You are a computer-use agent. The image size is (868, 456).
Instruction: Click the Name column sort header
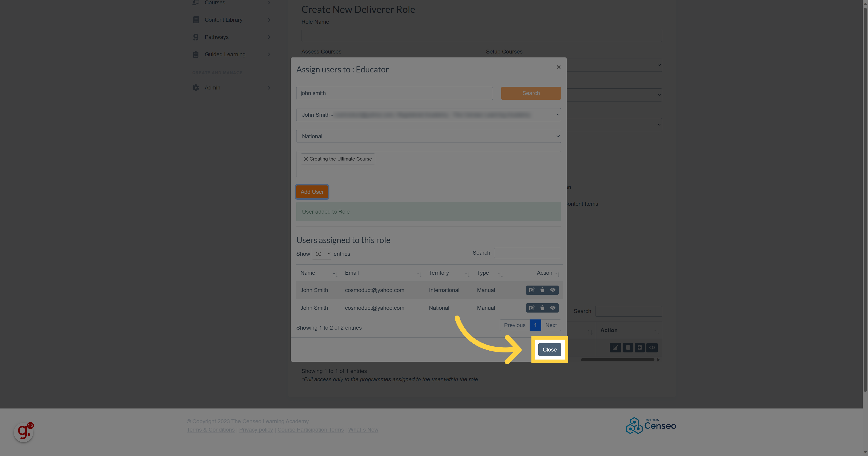(317, 273)
